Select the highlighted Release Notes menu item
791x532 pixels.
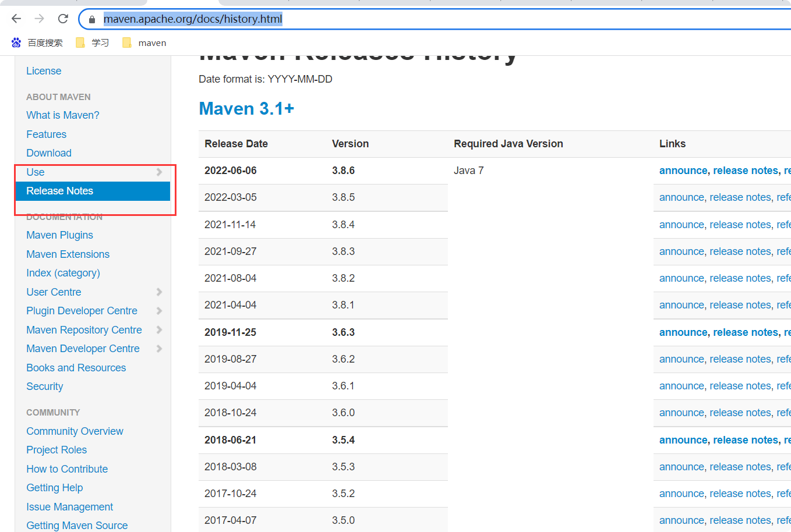pyautogui.click(x=93, y=191)
